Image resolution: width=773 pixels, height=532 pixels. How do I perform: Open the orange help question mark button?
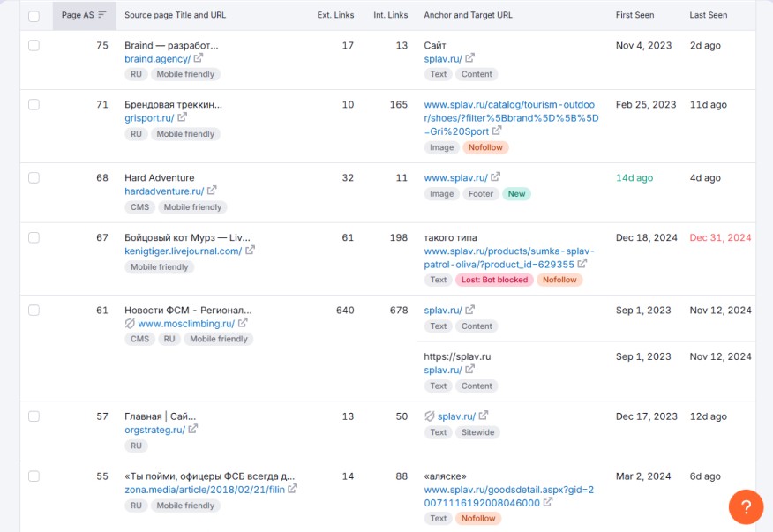click(746, 507)
